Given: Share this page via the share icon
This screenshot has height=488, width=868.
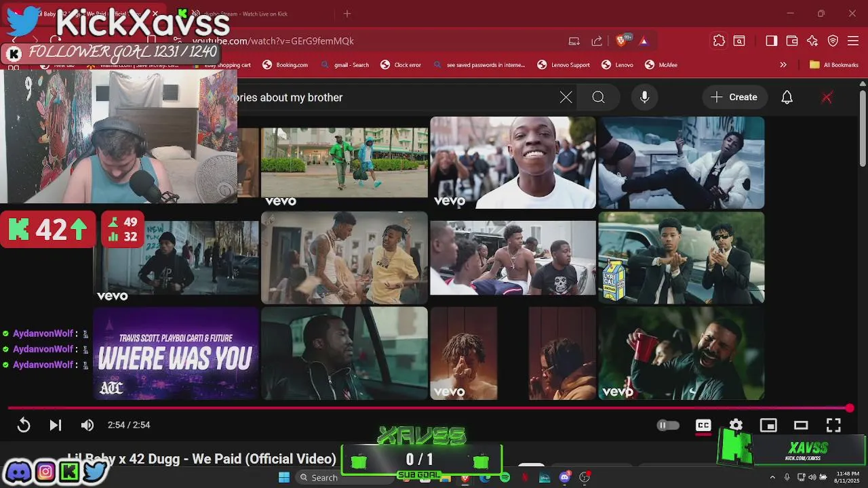Looking at the screenshot, I should pyautogui.click(x=597, y=41).
